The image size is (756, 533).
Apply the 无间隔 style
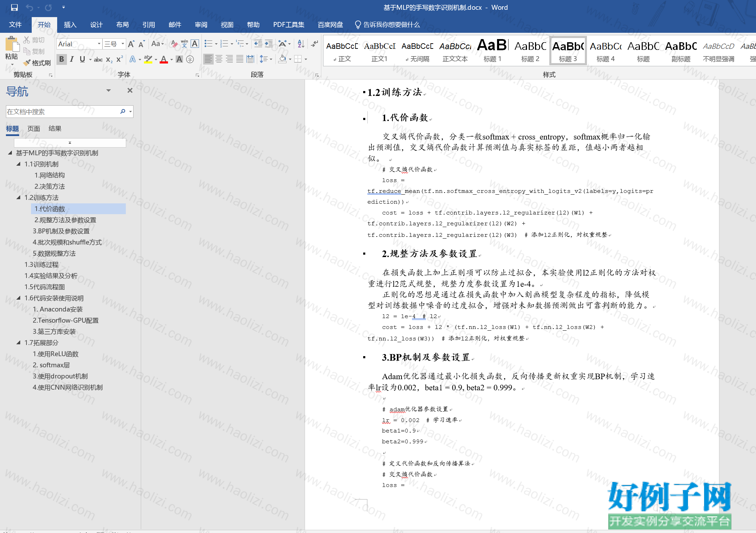pos(417,51)
